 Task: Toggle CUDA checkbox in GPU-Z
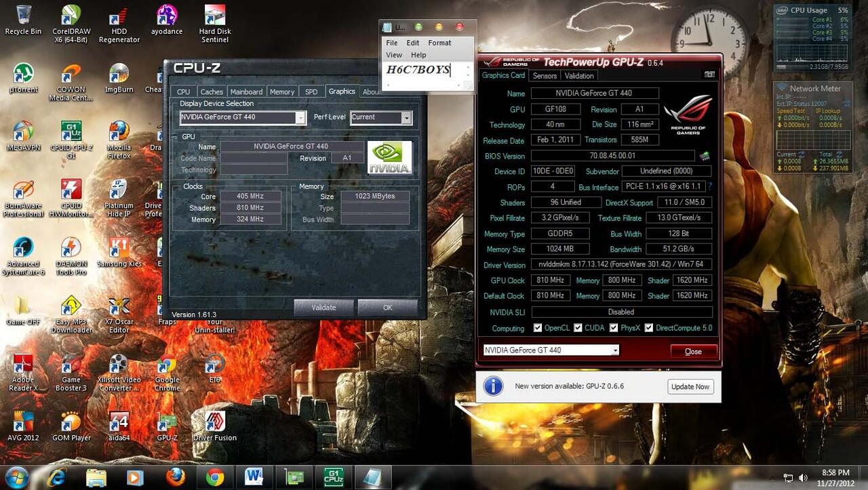tap(578, 328)
